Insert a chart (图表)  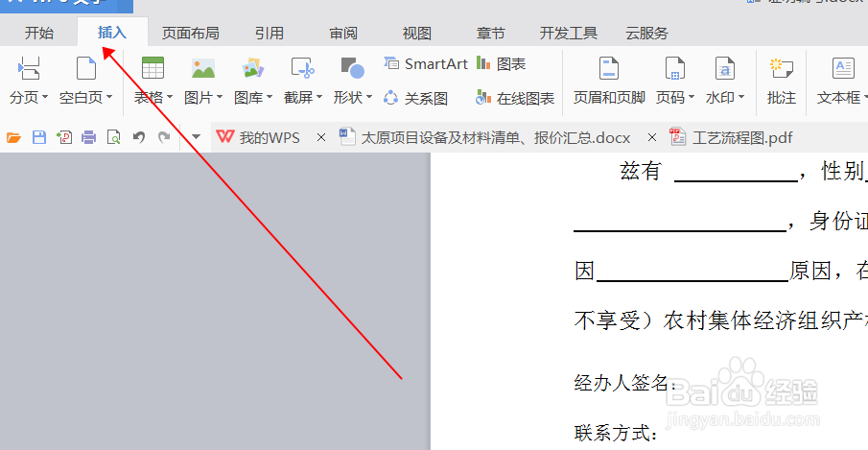(x=501, y=64)
